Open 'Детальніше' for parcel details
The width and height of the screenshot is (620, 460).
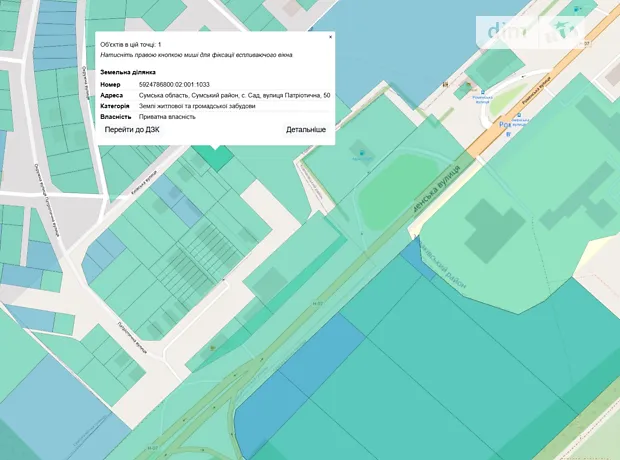click(x=306, y=130)
